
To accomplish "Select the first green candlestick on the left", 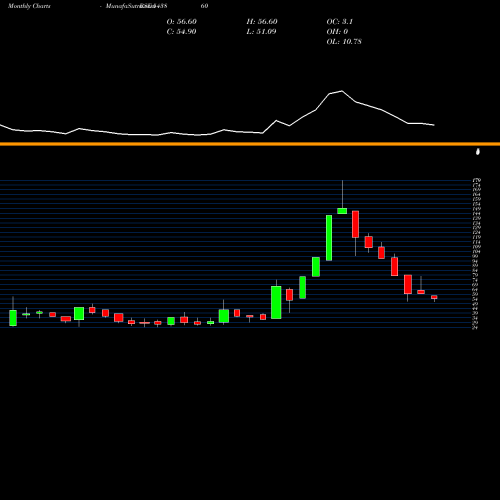I will click(x=13, y=318).
